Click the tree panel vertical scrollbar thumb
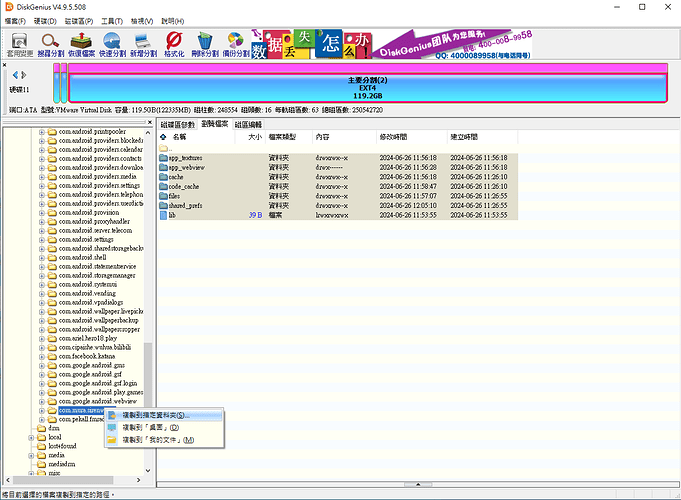The image size is (681, 500). click(148, 374)
